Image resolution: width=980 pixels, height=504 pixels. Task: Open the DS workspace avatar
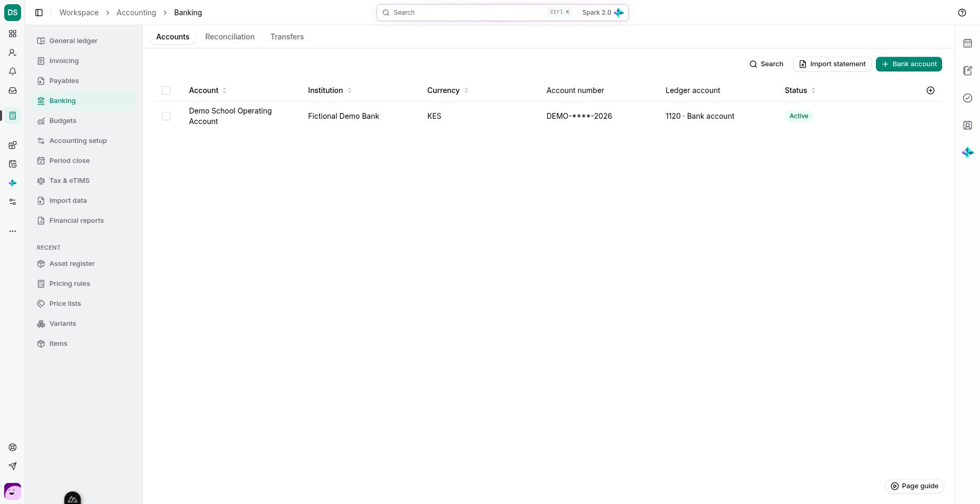13,13
